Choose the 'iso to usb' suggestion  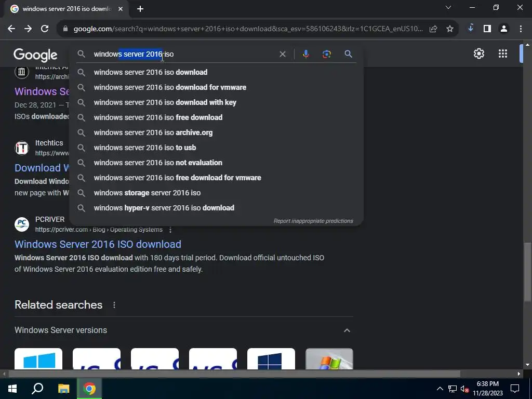pyautogui.click(x=216, y=148)
